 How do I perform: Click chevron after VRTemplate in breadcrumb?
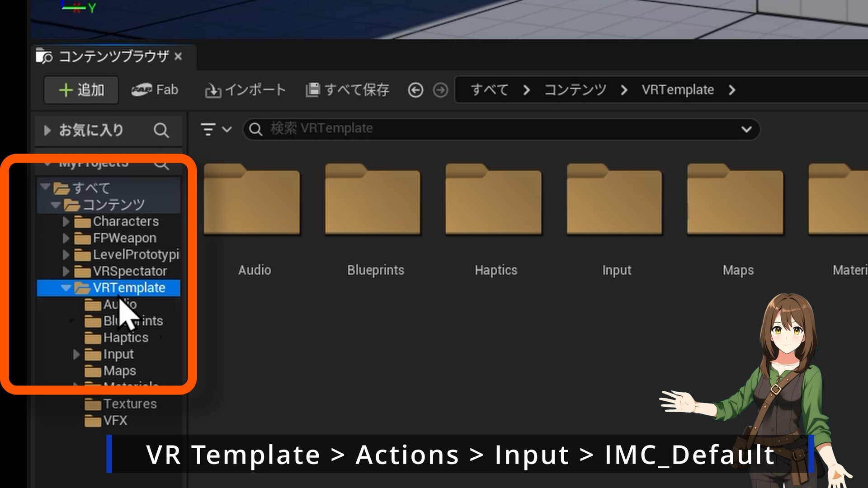pyautogui.click(x=732, y=90)
